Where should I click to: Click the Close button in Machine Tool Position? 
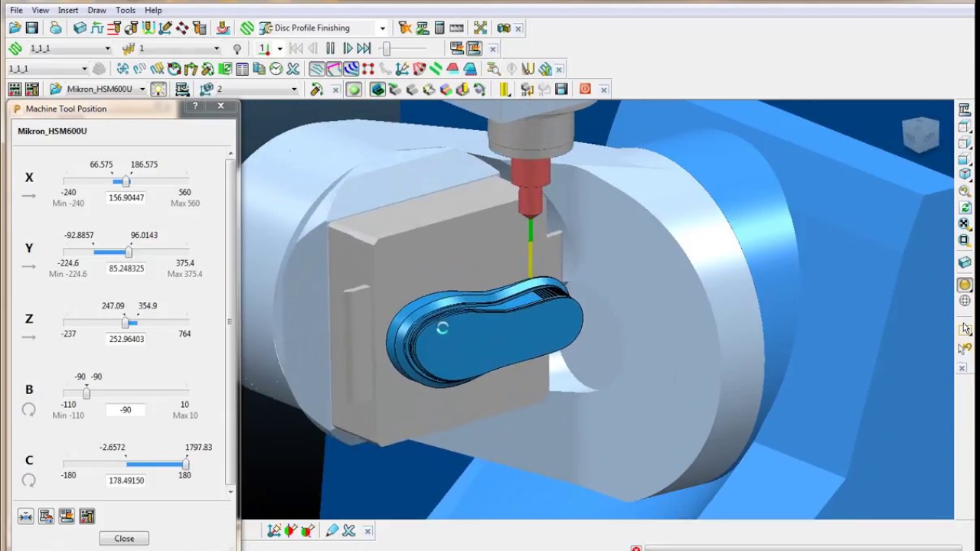point(124,539)
